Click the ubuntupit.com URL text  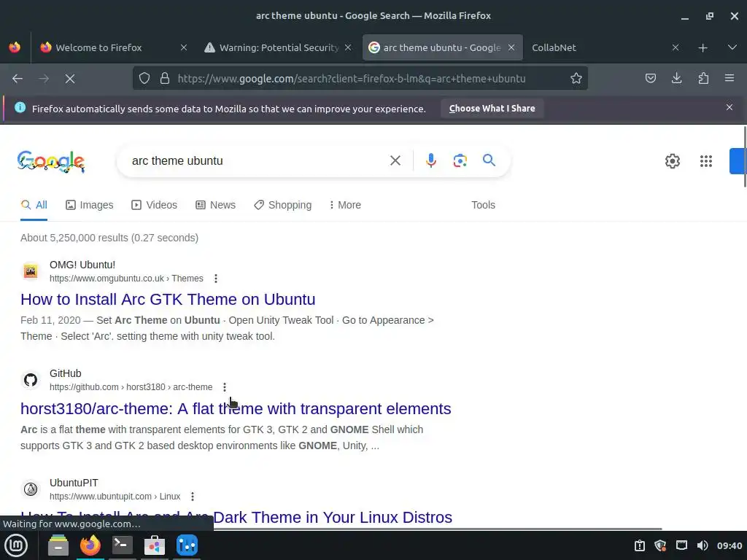pyautogui.click(x=115, y=497)
